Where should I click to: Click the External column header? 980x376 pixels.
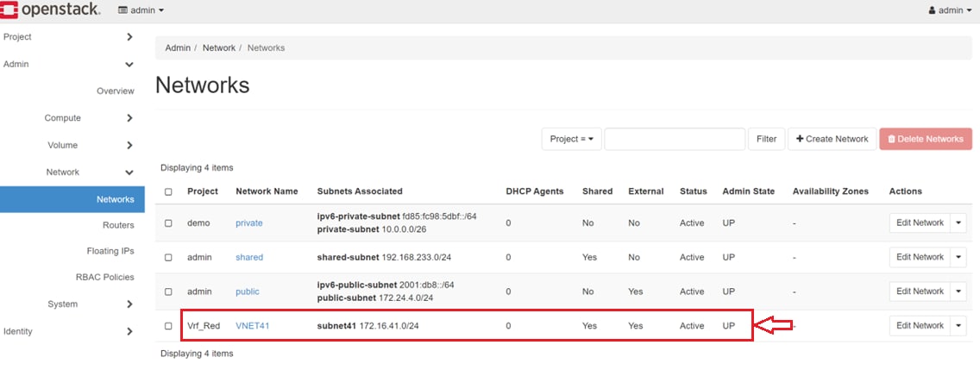[645, 191]
